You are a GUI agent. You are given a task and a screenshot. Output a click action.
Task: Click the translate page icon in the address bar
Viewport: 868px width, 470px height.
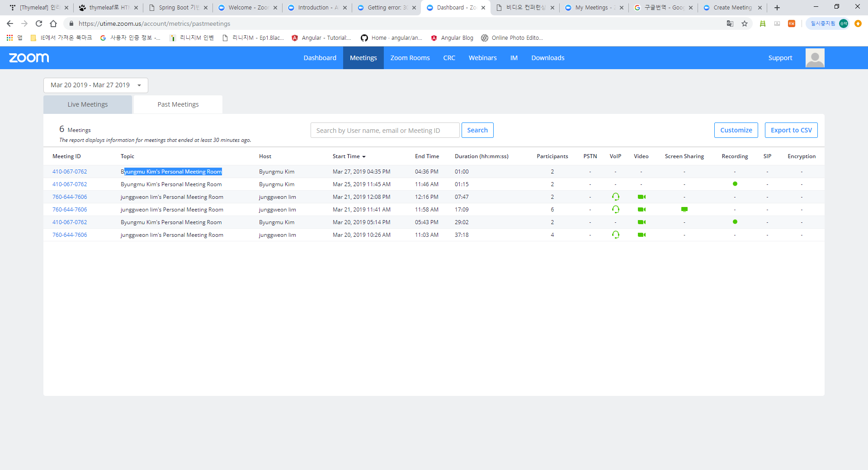coord(730,23)
